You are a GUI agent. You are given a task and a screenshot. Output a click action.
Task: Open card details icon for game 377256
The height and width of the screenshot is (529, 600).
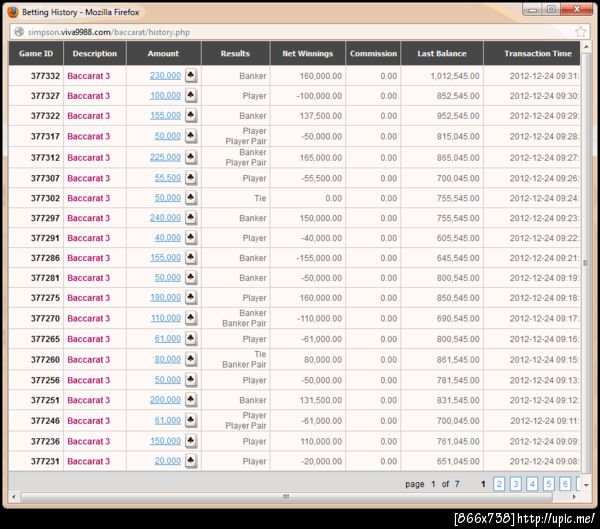191,380
